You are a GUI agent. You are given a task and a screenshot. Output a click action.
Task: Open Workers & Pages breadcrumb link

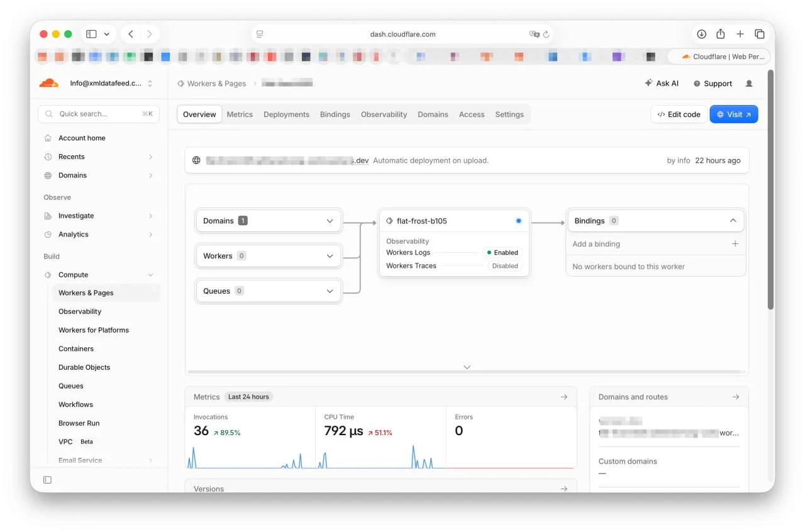tap(212, 83)
